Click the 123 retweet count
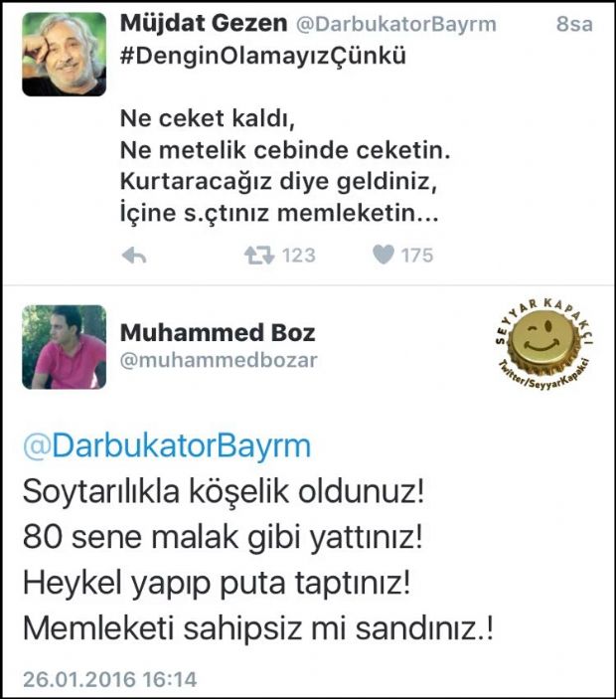616x699 pixels. coord(298,256)
